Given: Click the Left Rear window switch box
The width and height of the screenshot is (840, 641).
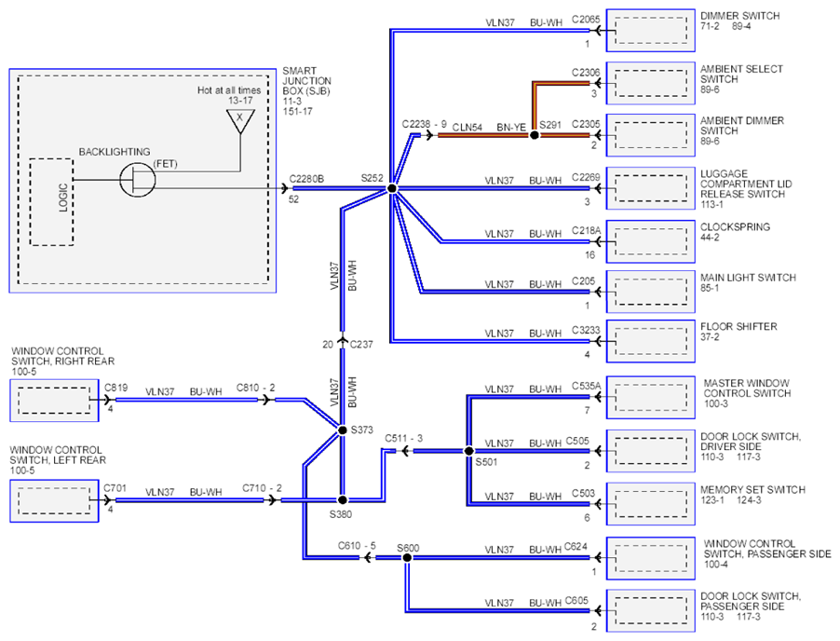Looking at the screenshot, I should 54,501.
